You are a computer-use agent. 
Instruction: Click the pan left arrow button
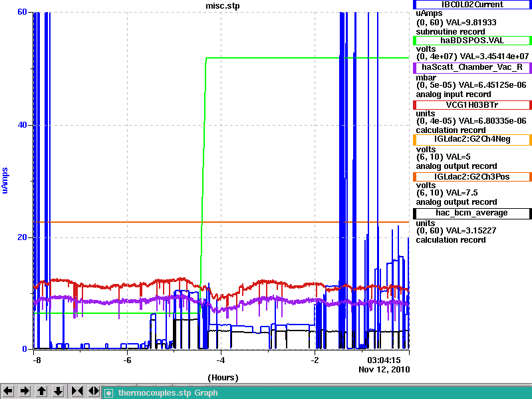tap(8, 391)
